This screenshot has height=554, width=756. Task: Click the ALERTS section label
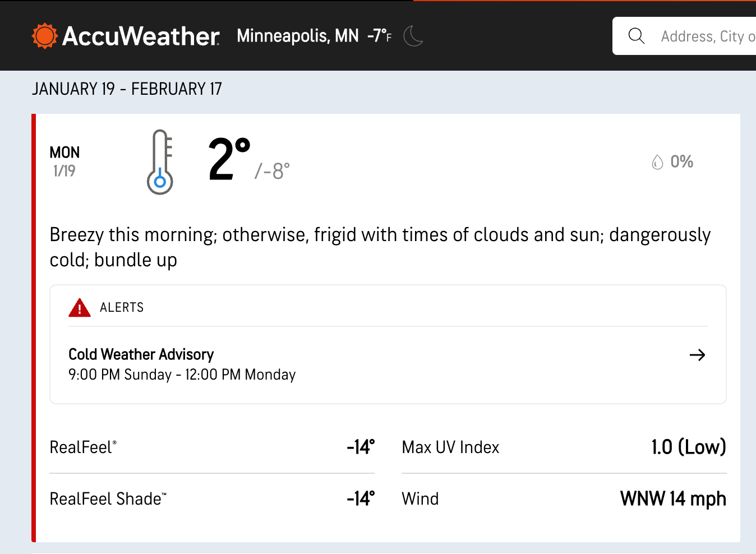click(122, 307)
